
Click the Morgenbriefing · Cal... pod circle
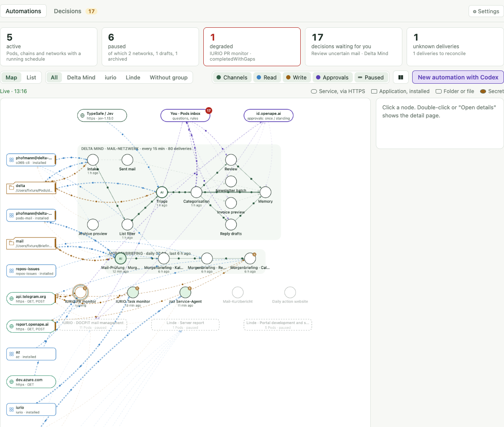tap(250, 258)
